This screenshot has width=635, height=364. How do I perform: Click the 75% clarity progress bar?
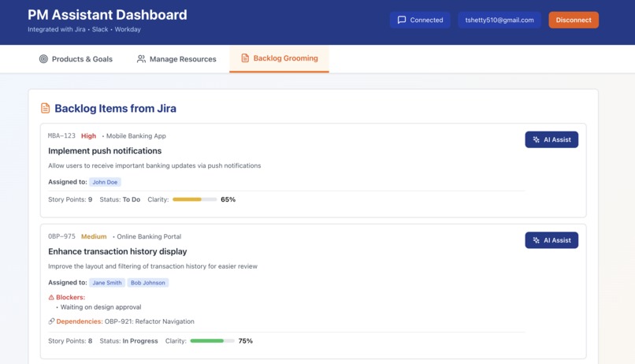pos(212,341)
